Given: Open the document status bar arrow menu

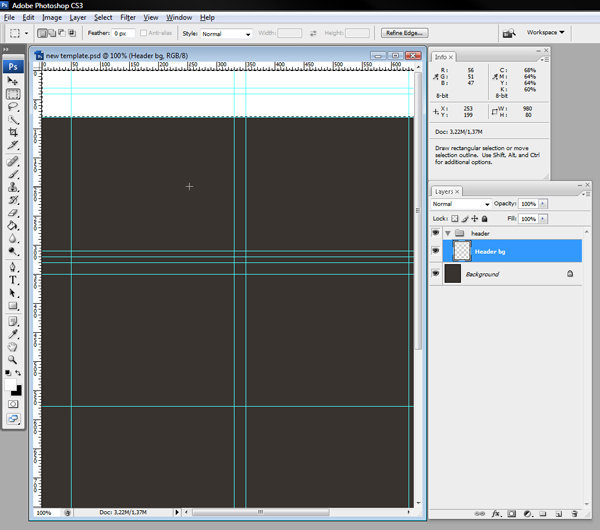Looking at the screenshot, I should coord(176,512).
